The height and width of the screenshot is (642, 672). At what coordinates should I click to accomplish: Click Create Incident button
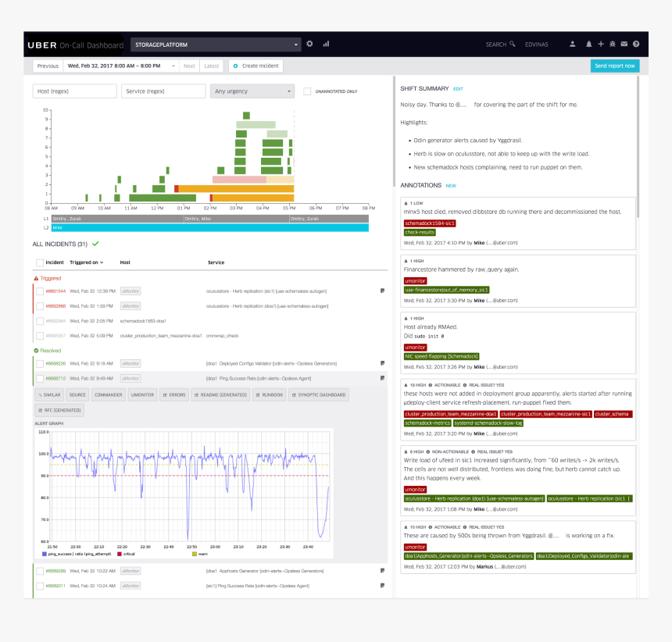click(256, 66)
